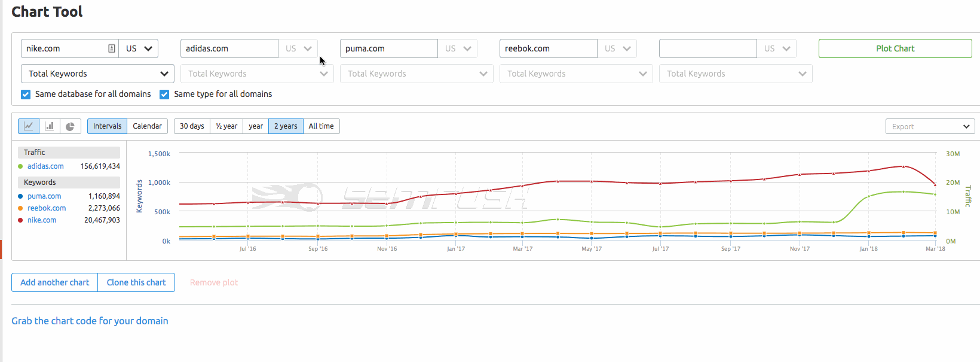980x362 pixels.
Task: Click the red nike.com legend dot
Action: 21,220
